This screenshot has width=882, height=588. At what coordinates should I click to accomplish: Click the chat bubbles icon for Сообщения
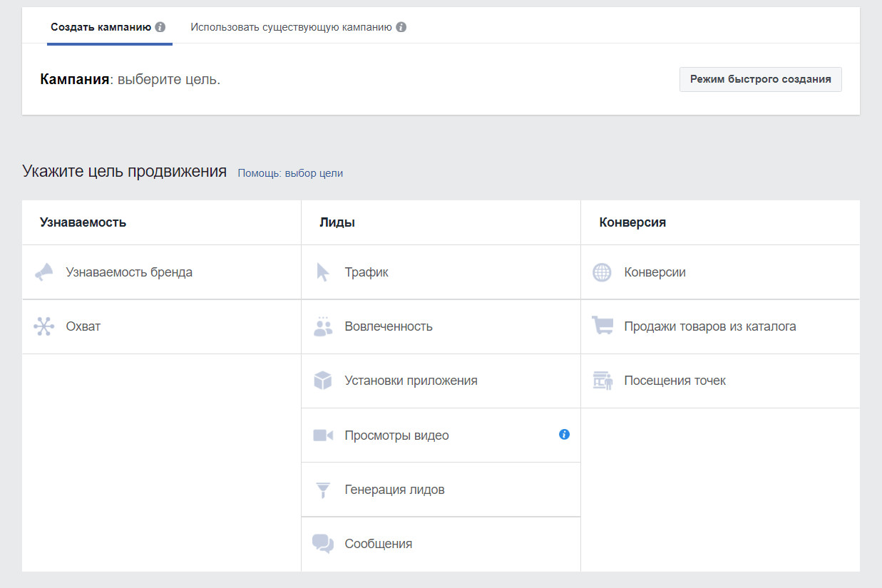point(323,544)
